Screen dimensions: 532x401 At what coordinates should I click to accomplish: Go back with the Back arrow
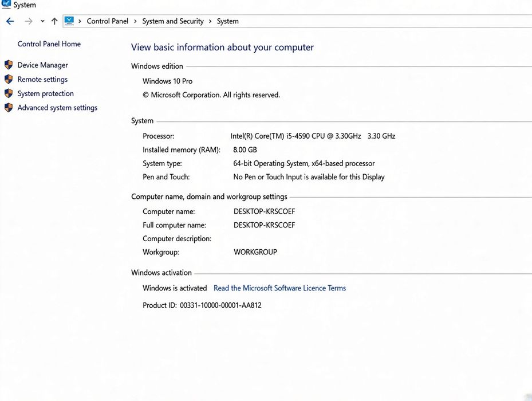(x=10, y=21)
